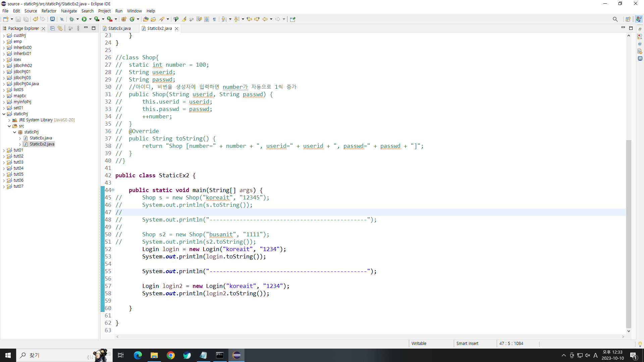The width and height of the screenshot is (644, 362).
Task: Toggle Link with Editor in Package Explorer
Action: (x=60, y=28)
